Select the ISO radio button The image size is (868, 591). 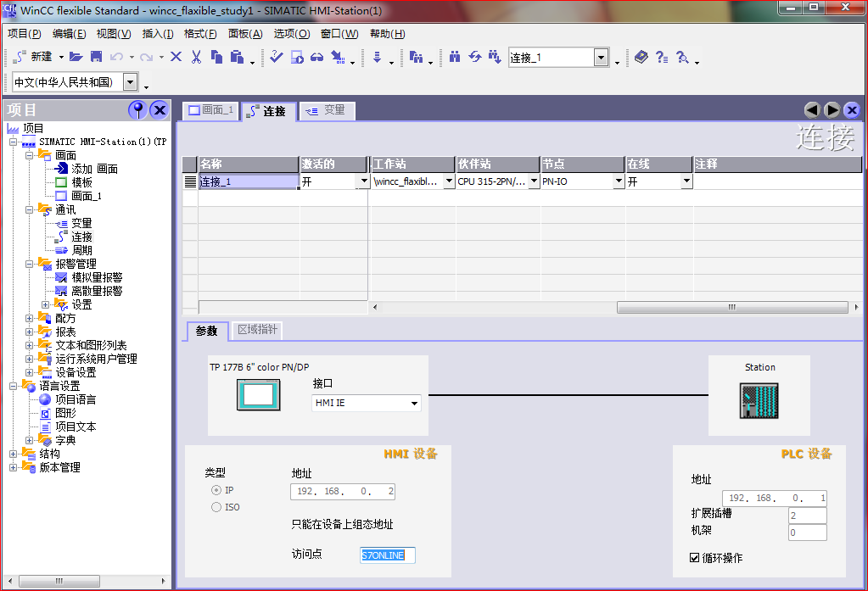coord(216,507)
